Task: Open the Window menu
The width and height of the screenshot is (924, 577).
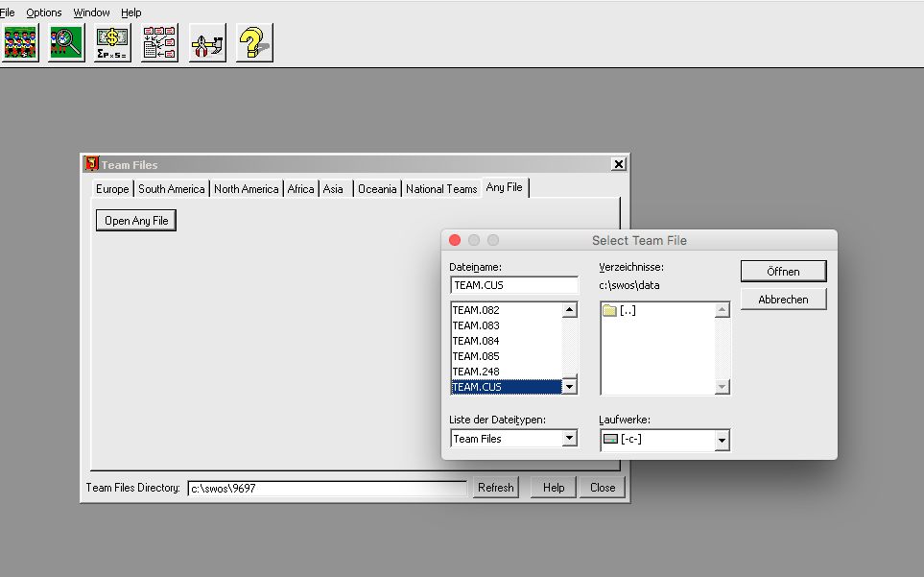Action: pos(91,12)
